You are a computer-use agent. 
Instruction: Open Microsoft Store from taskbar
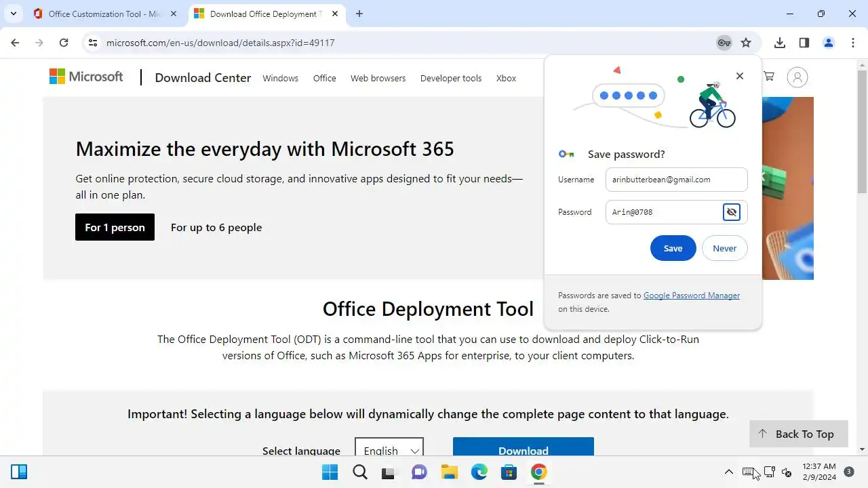[509, 472]
